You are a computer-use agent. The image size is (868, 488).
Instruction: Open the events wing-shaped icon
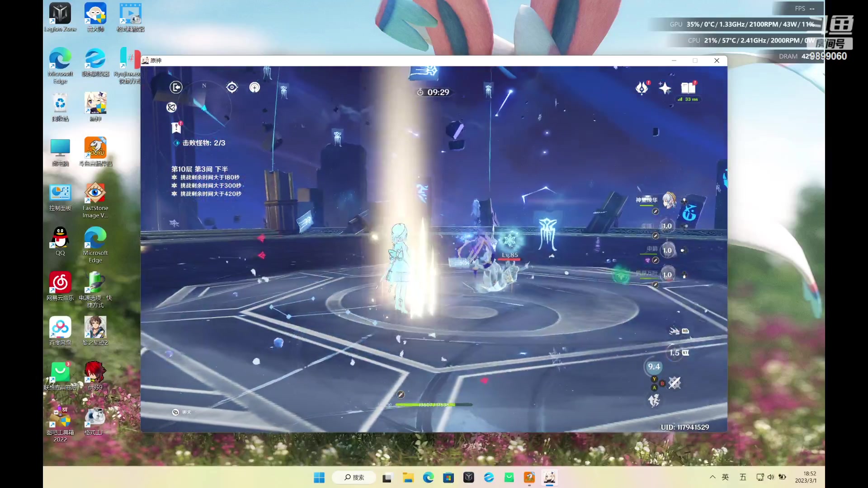pos(642,88)
